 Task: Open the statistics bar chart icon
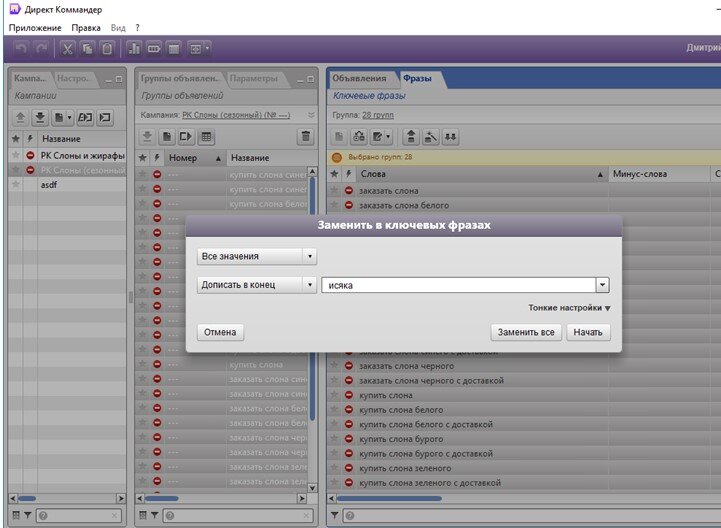tap(134, 48)
